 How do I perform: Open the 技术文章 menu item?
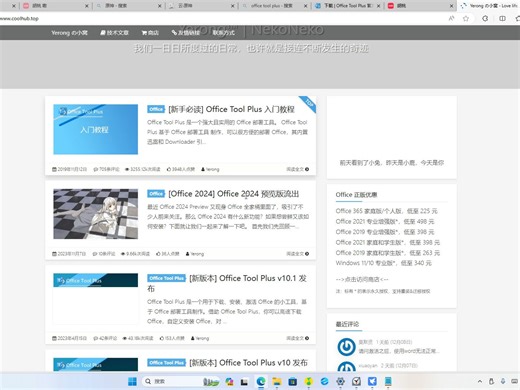115,33
